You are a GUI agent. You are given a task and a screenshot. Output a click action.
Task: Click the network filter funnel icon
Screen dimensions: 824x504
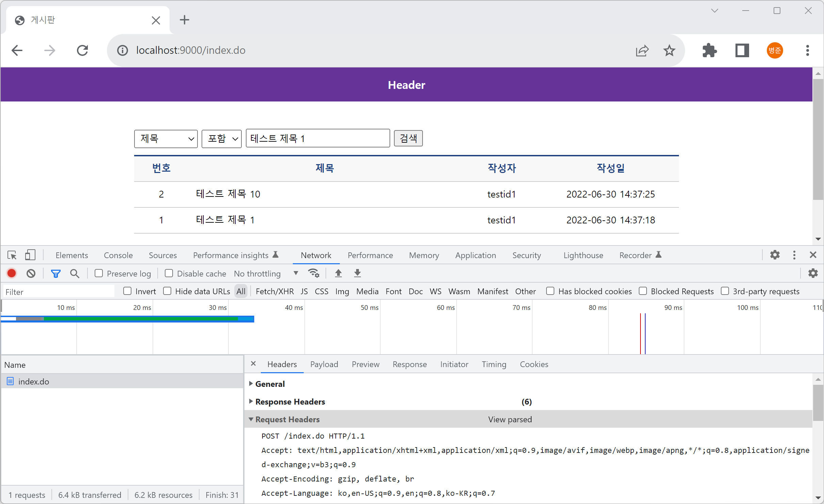[x=56, y=273]
